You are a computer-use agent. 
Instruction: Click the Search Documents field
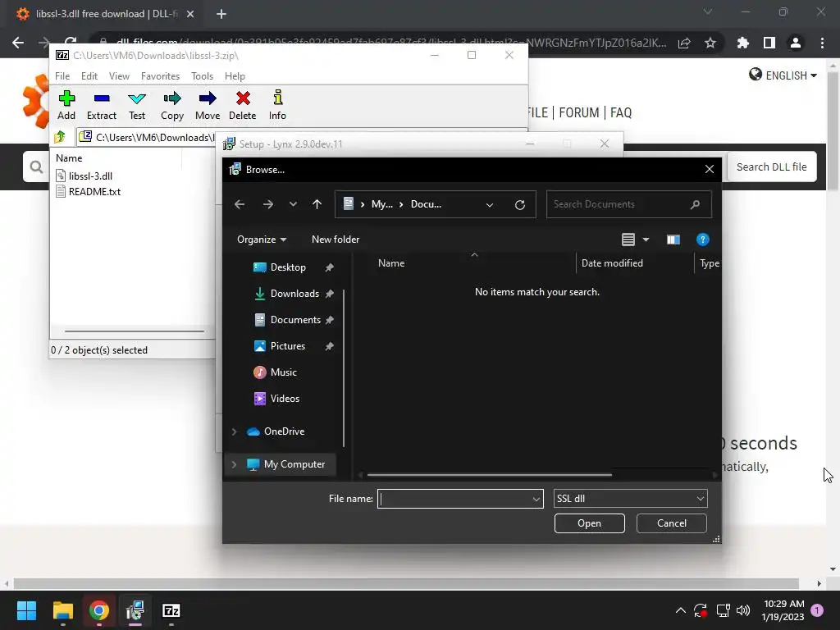(629, 204)
